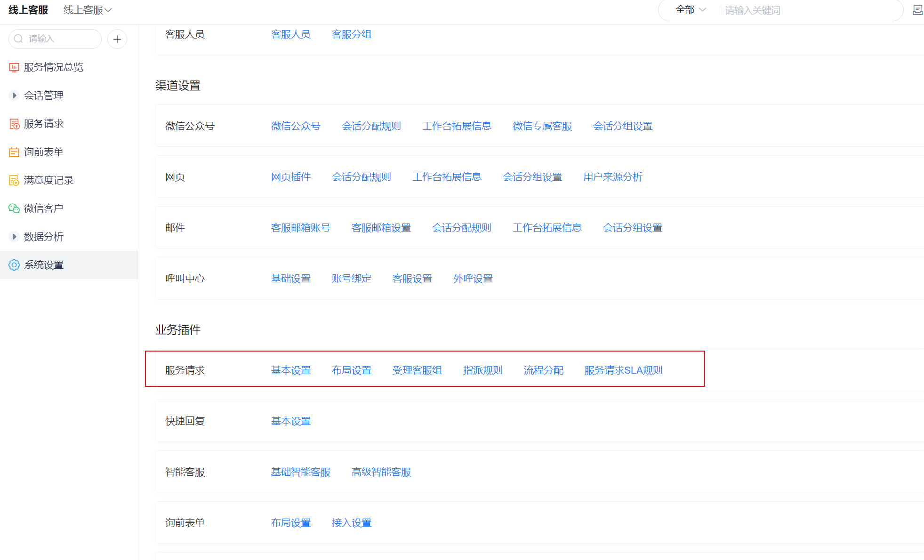The height and width of the screenshot is (560, 924).
Task: Click the 微信客户 WeChat icon
Action: click(14, 208)
